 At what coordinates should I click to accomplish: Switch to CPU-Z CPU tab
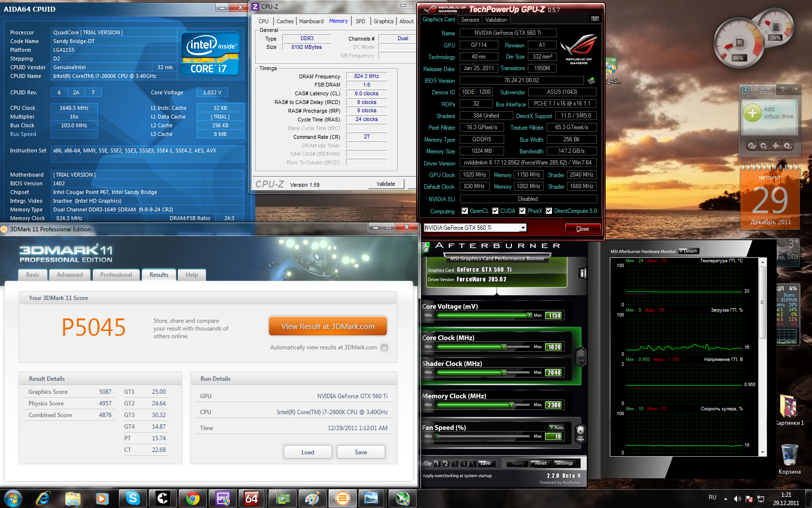(263, 21)
